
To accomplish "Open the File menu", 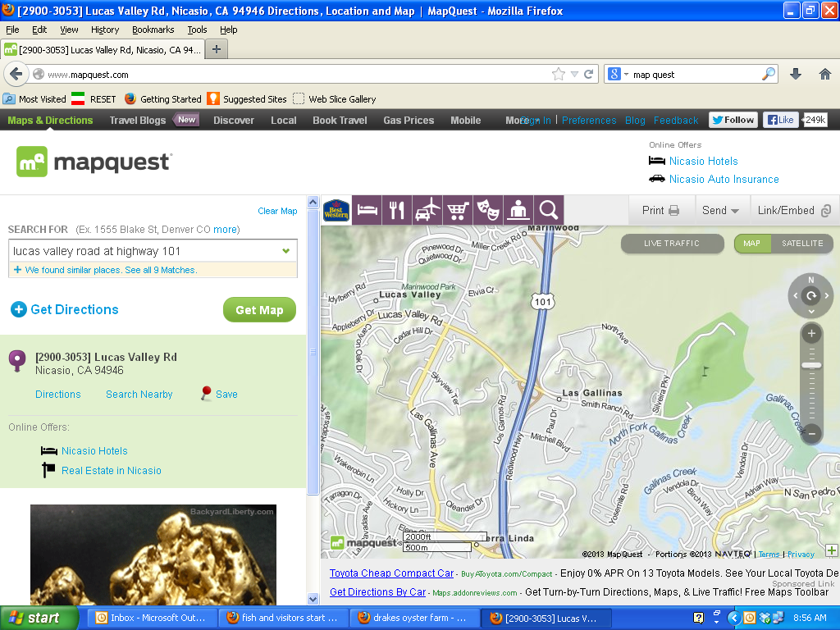I will click(x=12, y=30).
